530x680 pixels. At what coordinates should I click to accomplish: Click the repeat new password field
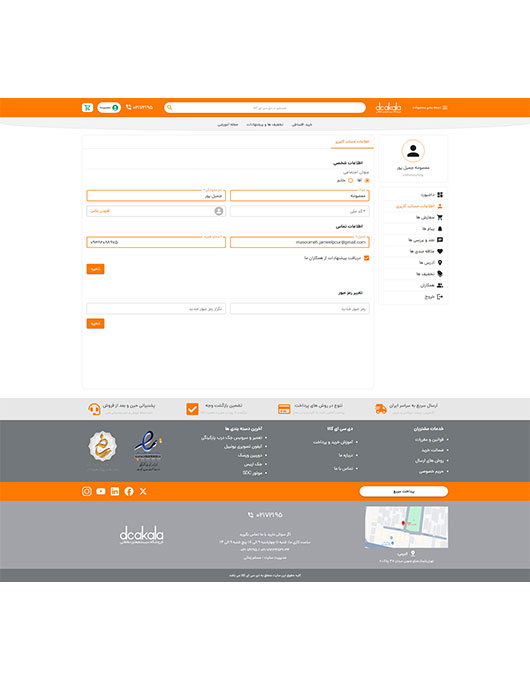pos(156,309)
